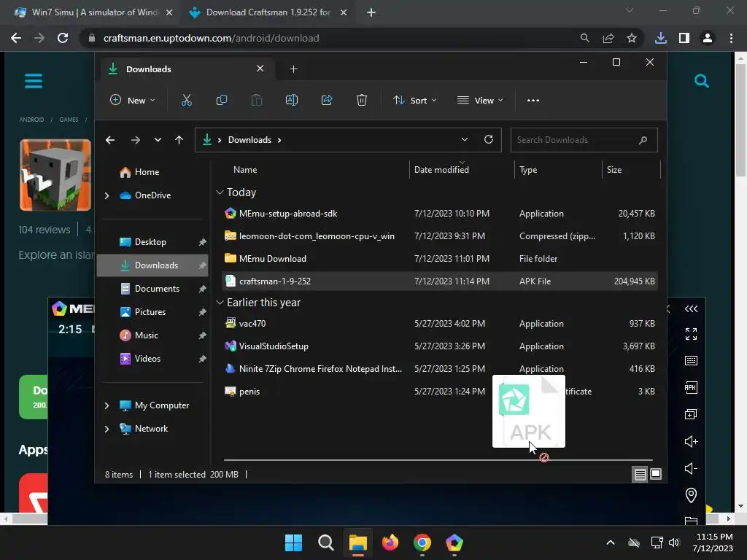
Task: Click the Size column header
Action: [614, 169]
